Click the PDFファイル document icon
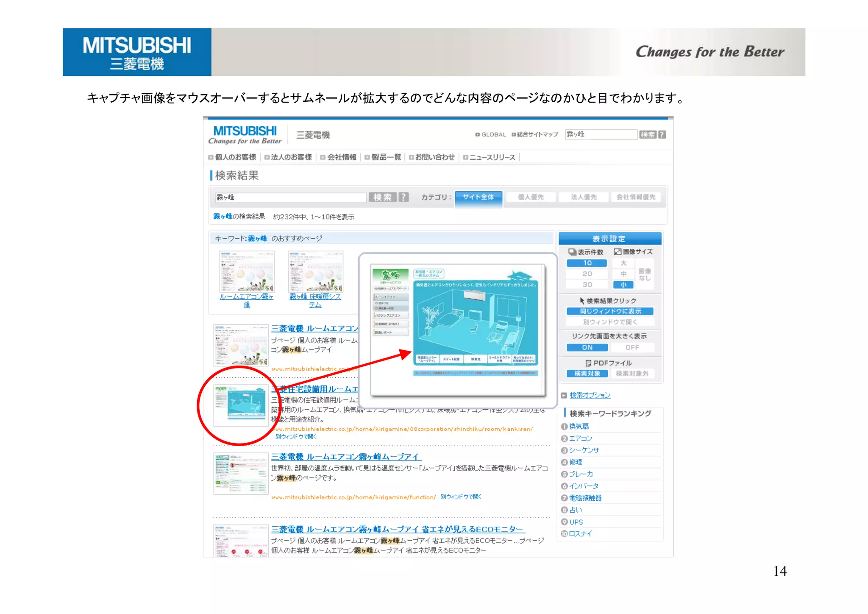This screenshot has height=614, width=868. (588, 363)
